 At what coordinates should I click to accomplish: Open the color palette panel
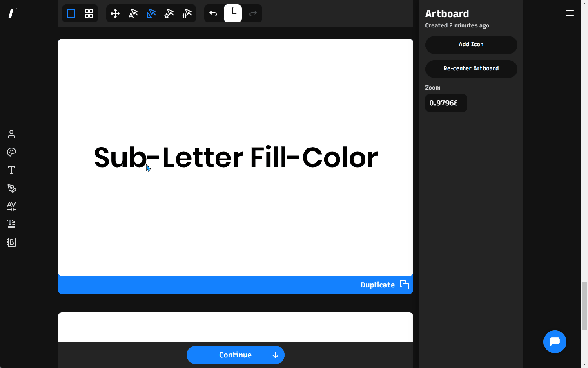pyautogui.click(x=11, y=152)
